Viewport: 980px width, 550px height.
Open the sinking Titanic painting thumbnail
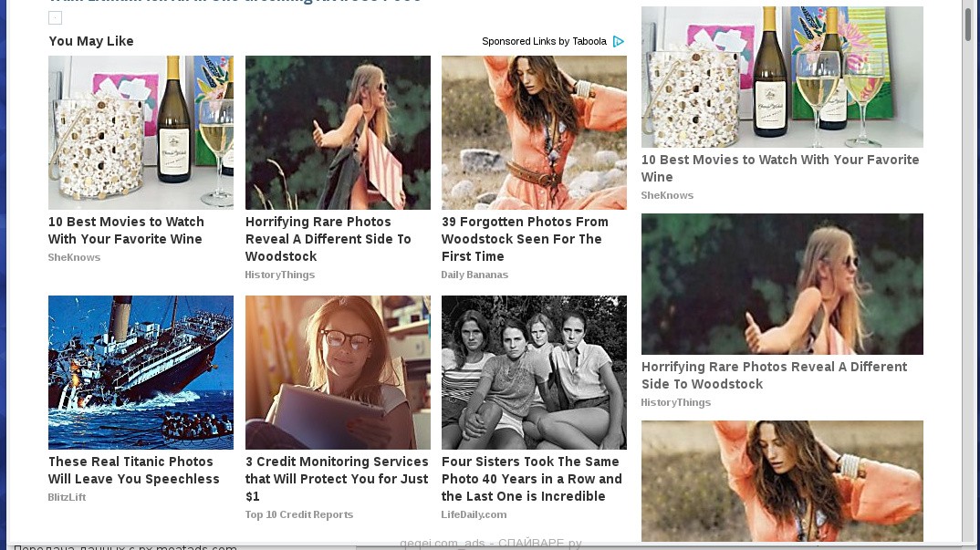(141, 372)
